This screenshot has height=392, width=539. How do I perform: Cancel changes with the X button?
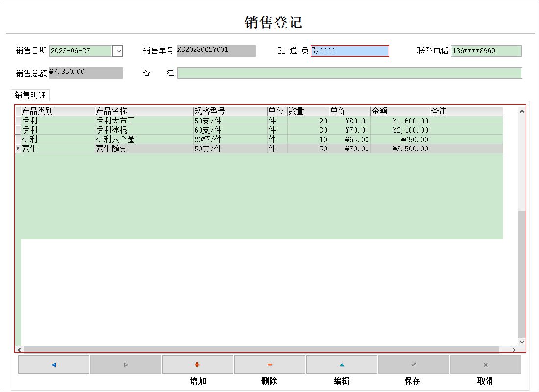(486, 365)
